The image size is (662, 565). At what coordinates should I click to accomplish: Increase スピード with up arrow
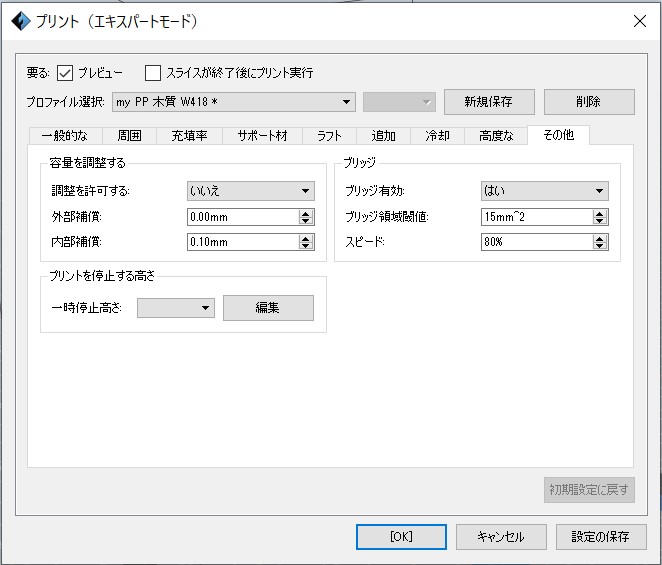(x=600, y=238)
